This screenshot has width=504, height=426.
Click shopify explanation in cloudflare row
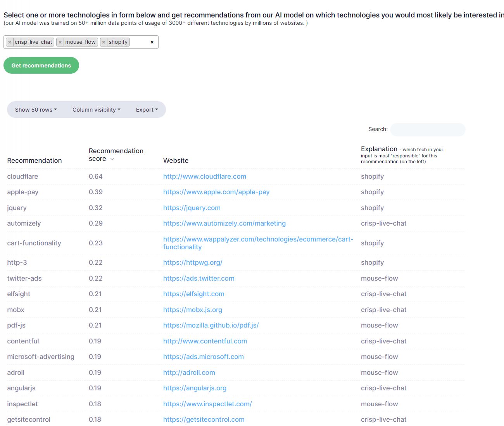click(x=372, y=176)
